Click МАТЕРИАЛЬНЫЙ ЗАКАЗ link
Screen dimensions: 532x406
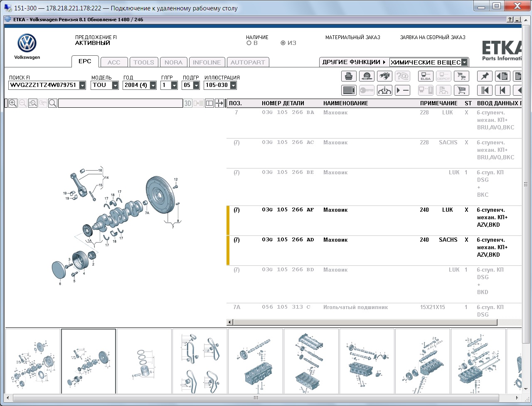353,37
